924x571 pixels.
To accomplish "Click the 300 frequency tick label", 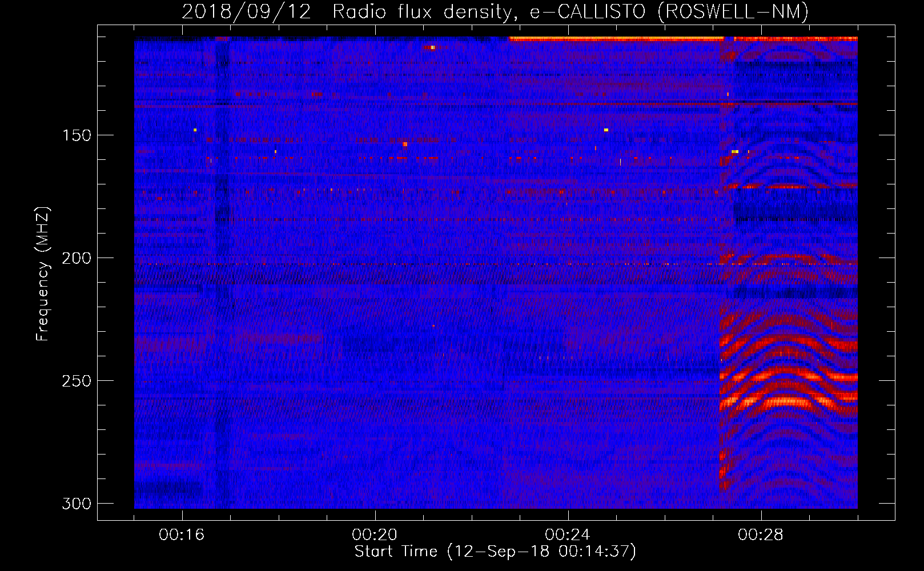I will point(76,504).
